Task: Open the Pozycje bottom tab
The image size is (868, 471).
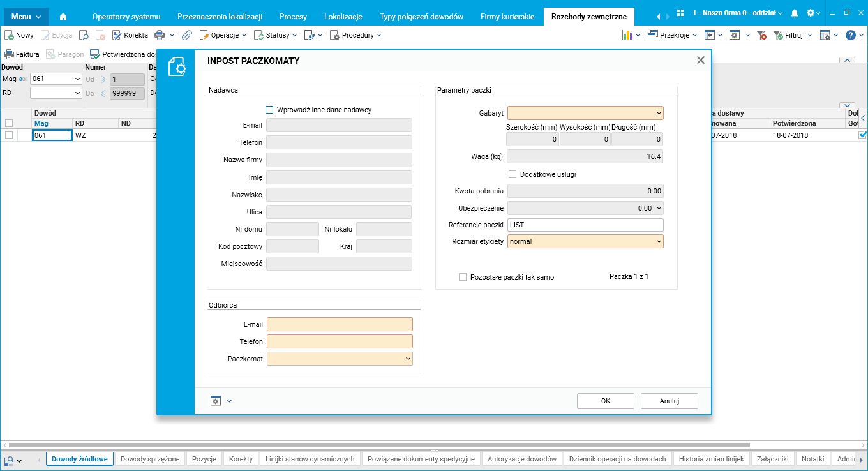Action: click(204, 459)
